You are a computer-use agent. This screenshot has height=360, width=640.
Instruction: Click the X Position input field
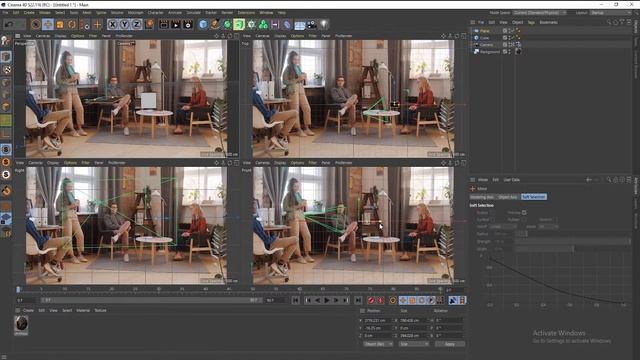click(378, 320)
